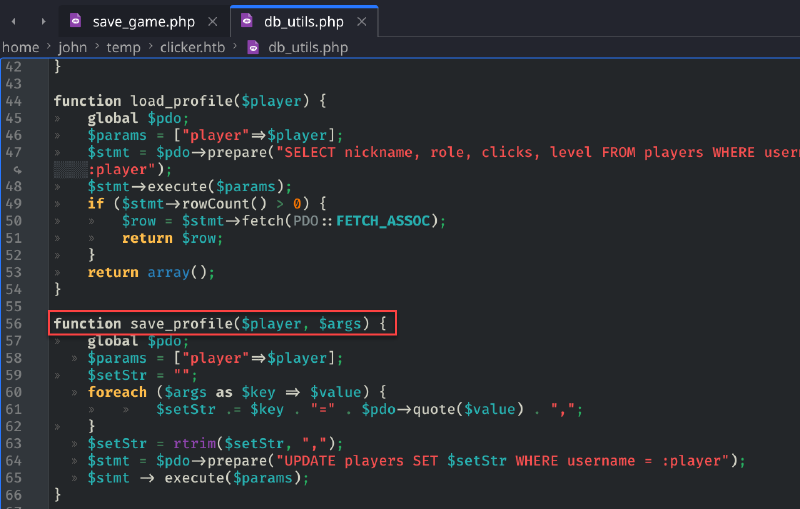Click 'global $pdo;' on line 57
Image resolution: width=800 pixels, height=509 pixels.
point(138,341)
